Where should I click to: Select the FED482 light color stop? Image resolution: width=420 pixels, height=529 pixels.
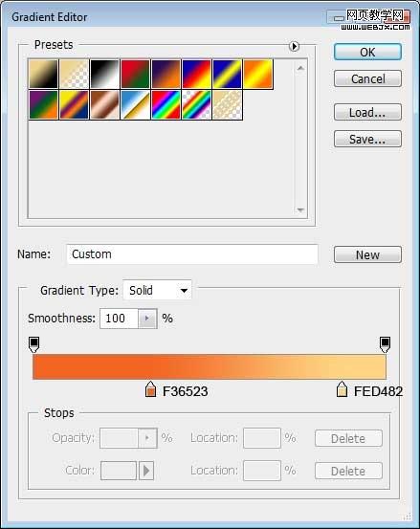(x=342, y=389)
